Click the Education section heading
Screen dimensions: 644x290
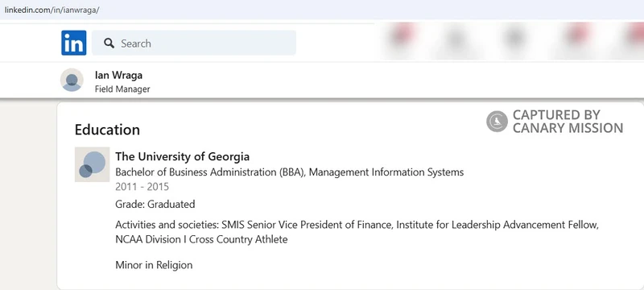[x=107, y=130]
